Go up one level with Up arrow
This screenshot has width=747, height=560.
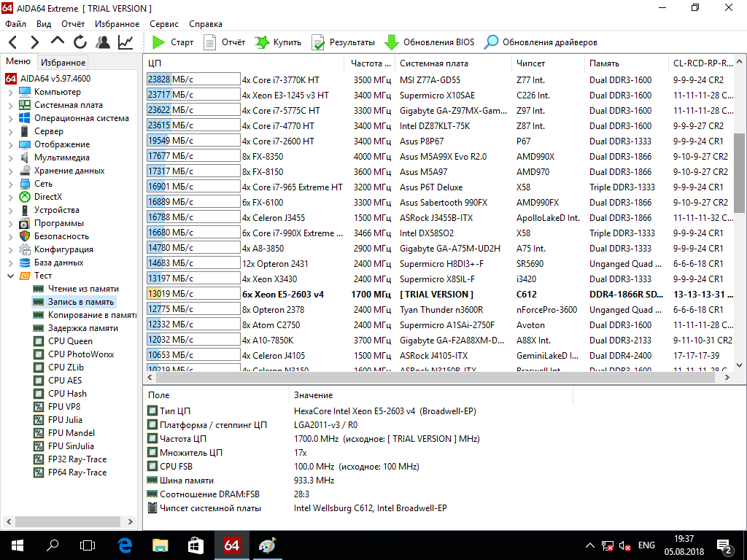coord(58,42)
